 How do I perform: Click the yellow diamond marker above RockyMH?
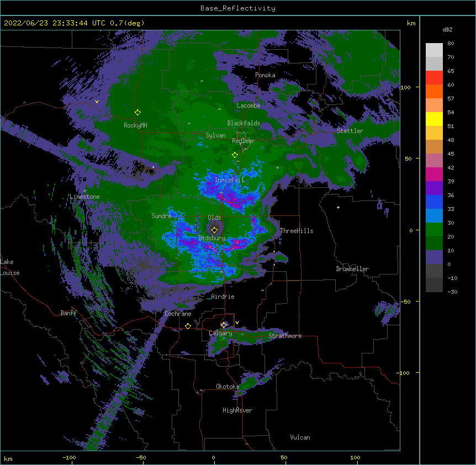coord(138,113)
